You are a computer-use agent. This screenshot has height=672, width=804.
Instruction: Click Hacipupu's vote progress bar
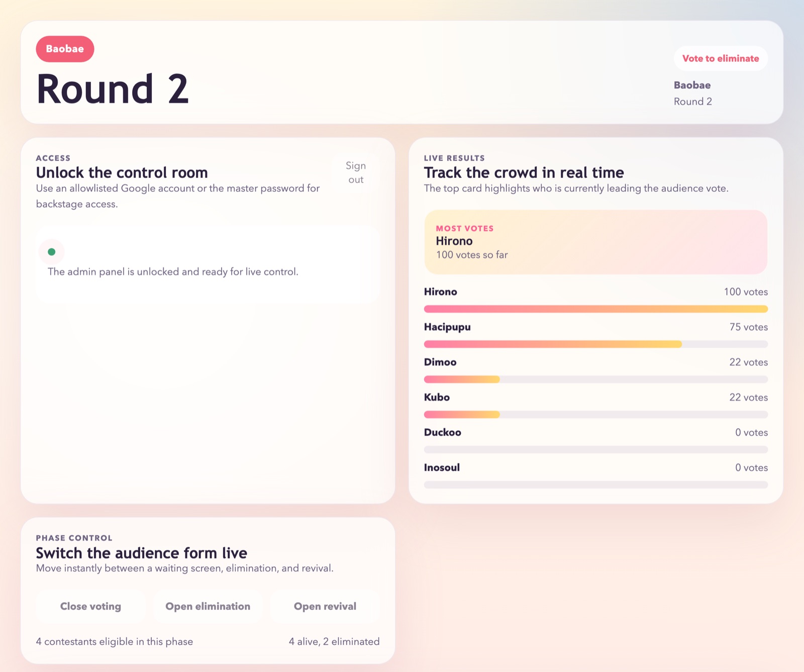tap(596, 344)
